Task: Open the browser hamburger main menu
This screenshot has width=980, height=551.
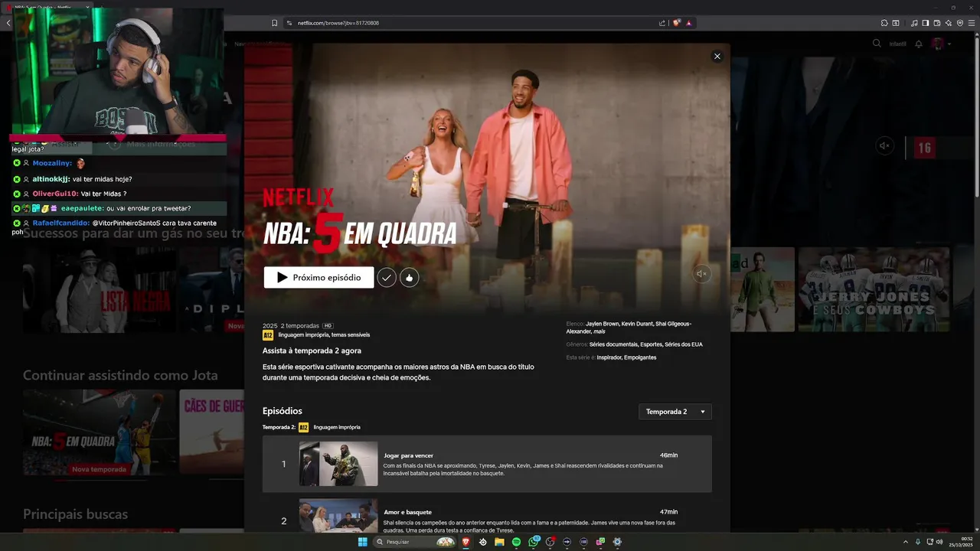Action: pyautogui.click(x=972, y=23)
